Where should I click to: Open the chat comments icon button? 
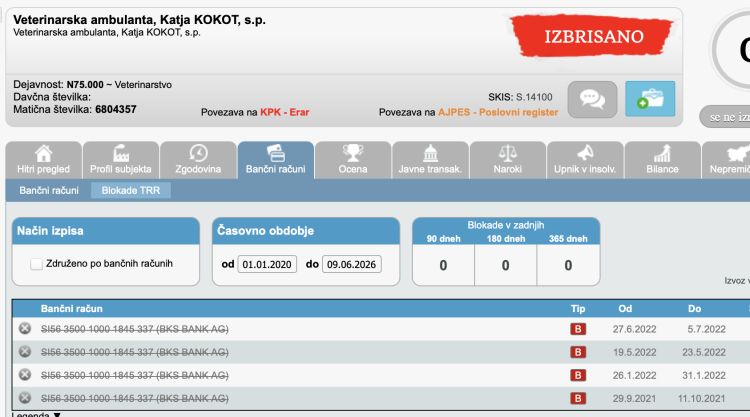pos(592,99)
